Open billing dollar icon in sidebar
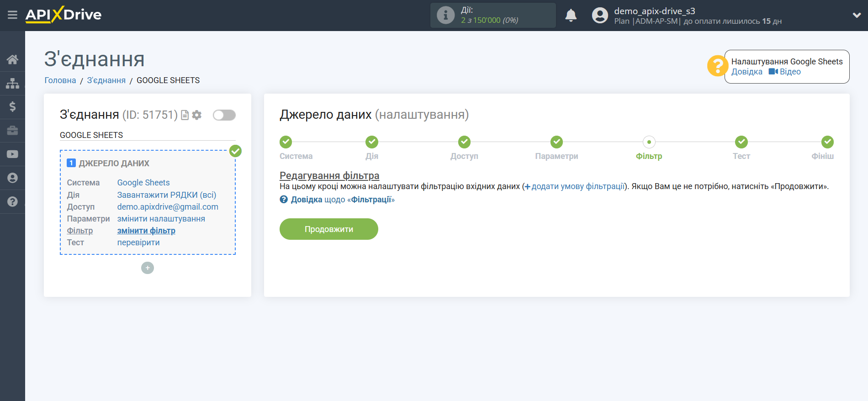 click(12, 107)
